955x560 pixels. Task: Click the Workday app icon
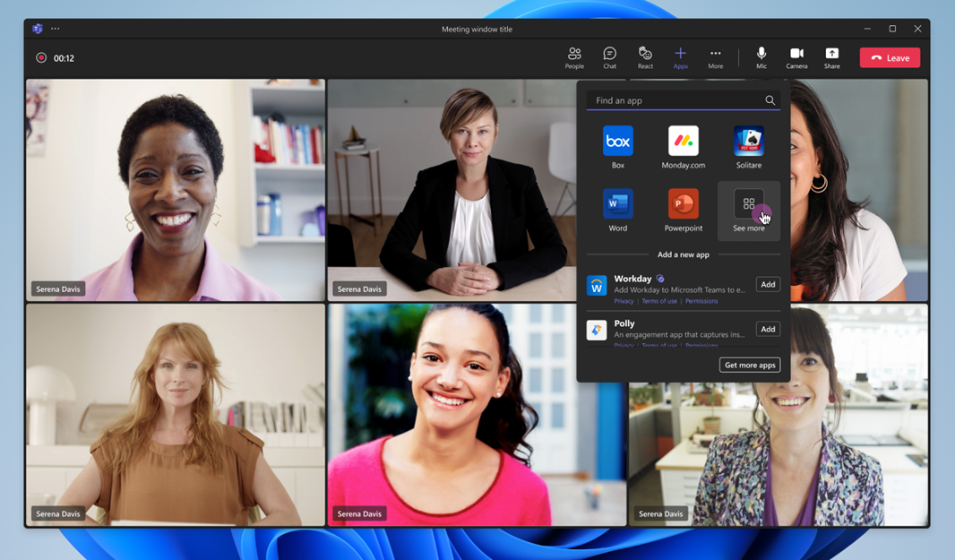[x=597, y=285]
